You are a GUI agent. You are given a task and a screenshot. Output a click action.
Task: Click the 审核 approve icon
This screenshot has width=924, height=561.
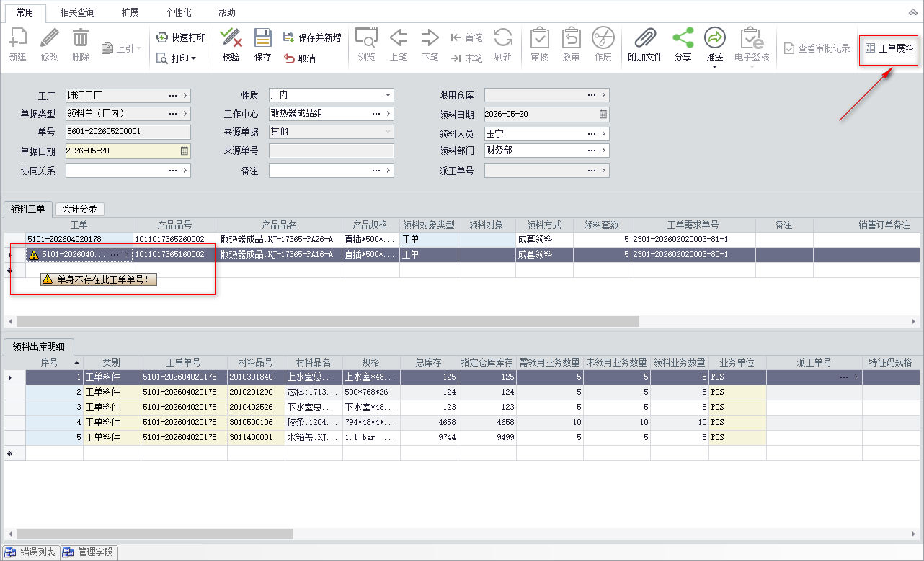pos(539,39)
